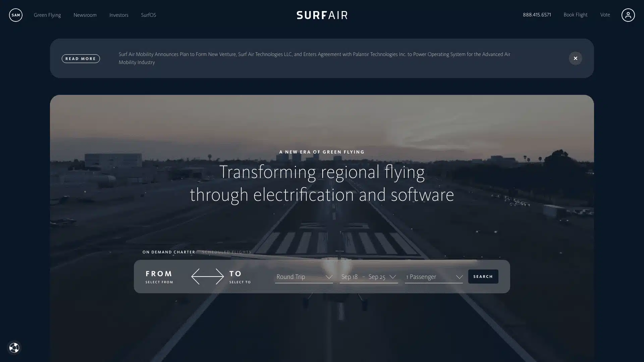Go to the Investors page link
Image resolution: width=644 pixels, height=362 pixels.
(119, 15)
